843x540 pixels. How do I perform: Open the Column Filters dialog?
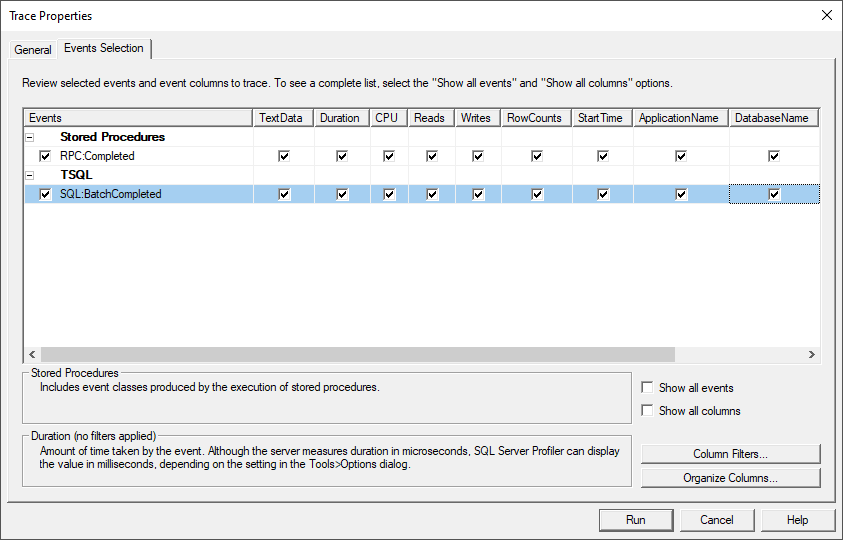[730, 454]
